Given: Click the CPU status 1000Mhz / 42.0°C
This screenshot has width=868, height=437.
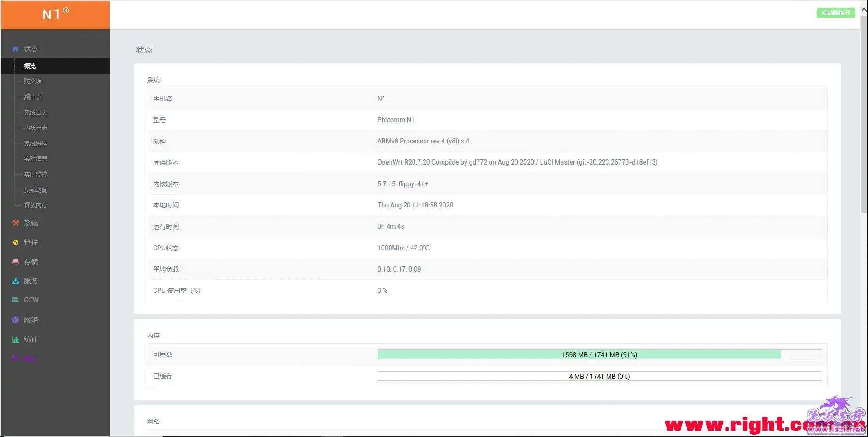Looking at the screenshot, I should tap(403, 248).
